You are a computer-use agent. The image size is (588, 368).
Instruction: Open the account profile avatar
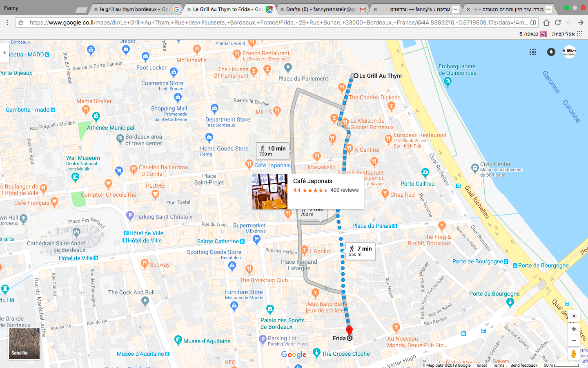(x=570, y=52)
